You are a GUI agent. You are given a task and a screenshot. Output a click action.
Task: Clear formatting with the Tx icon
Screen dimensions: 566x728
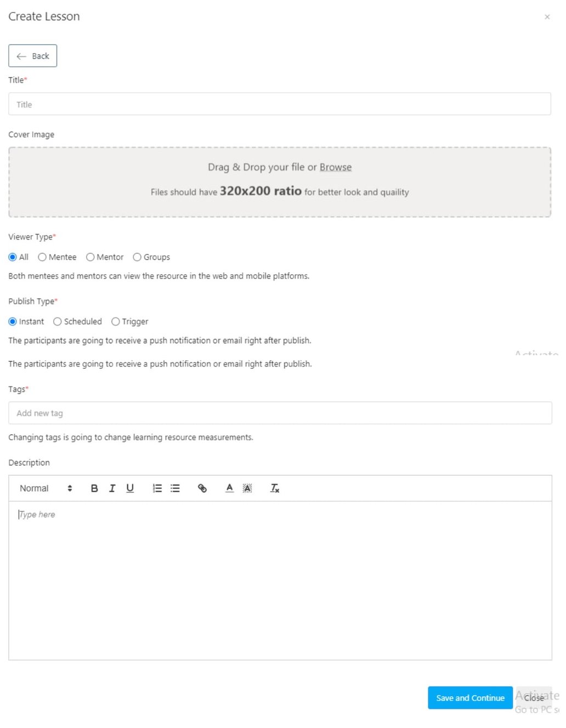[x=275, y=488]
